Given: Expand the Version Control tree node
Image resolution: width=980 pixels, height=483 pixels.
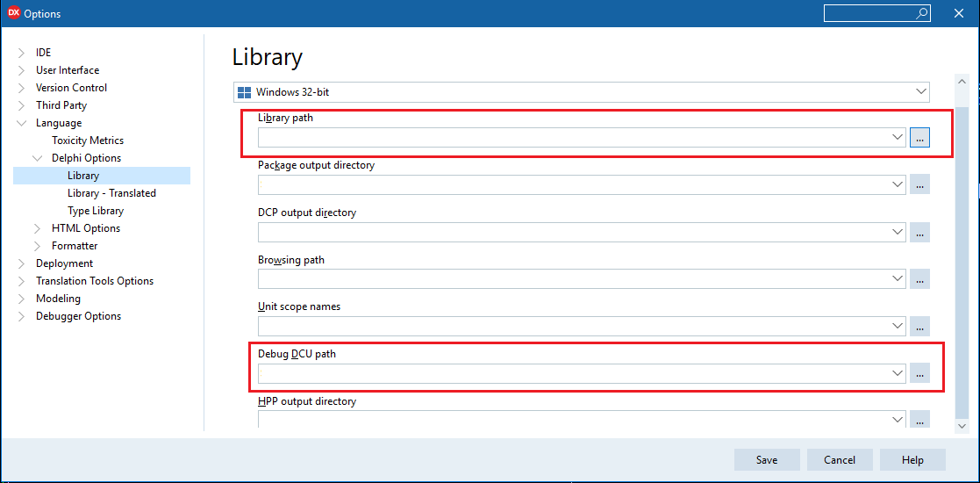Looking at the screenshot, I should pos(22,88).
